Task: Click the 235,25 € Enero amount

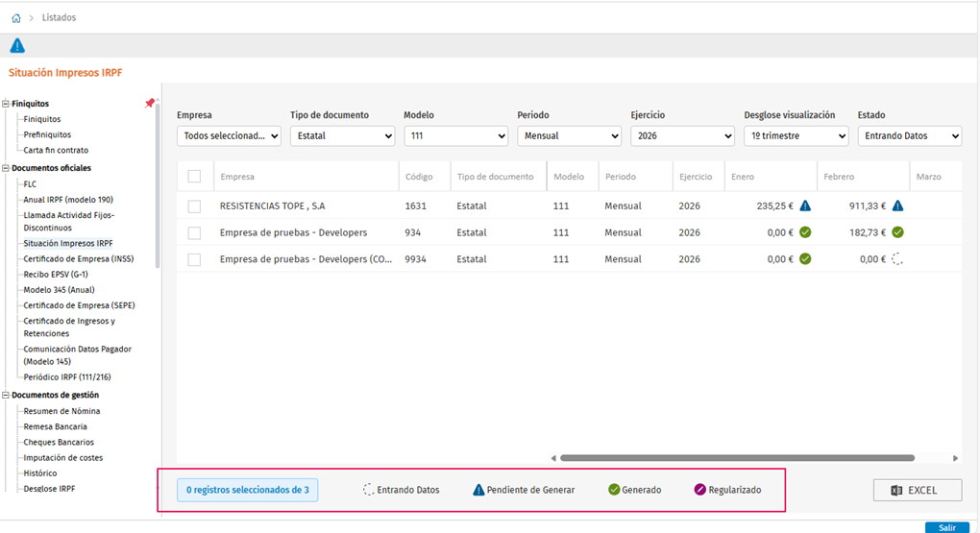Action: [775, 206]
